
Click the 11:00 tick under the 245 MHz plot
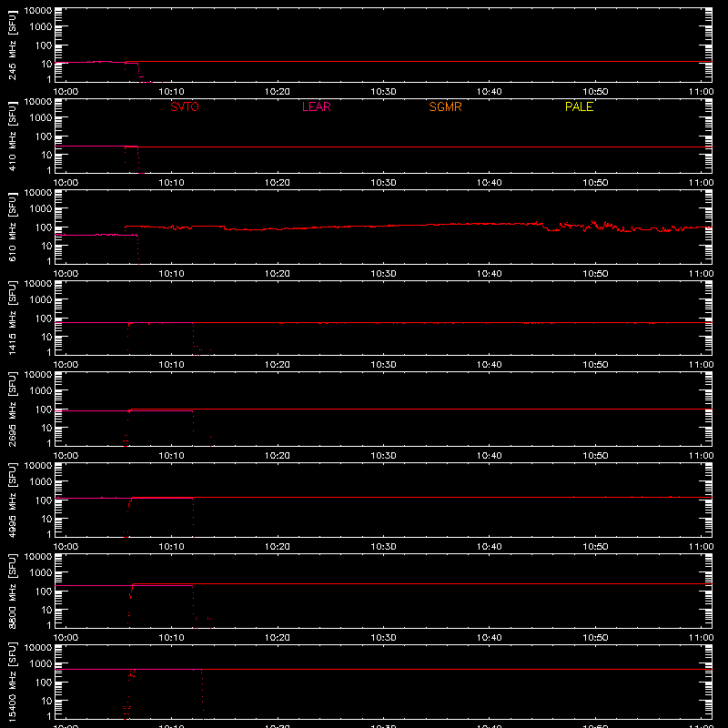coord(701,92)
